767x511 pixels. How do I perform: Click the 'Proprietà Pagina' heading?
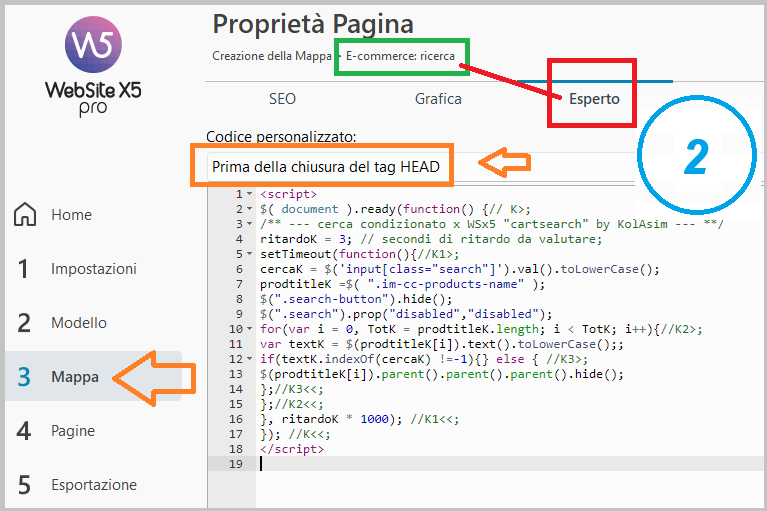[313, 23]
